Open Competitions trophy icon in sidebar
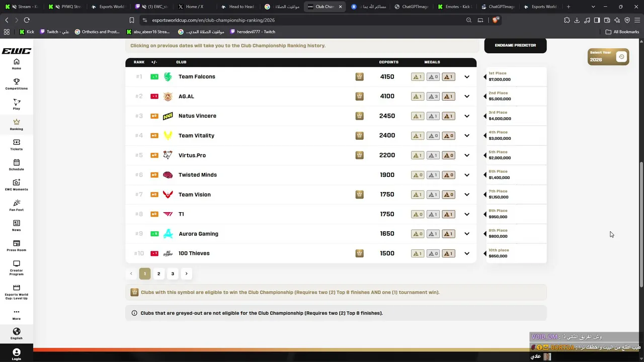 tap(17, 84)
